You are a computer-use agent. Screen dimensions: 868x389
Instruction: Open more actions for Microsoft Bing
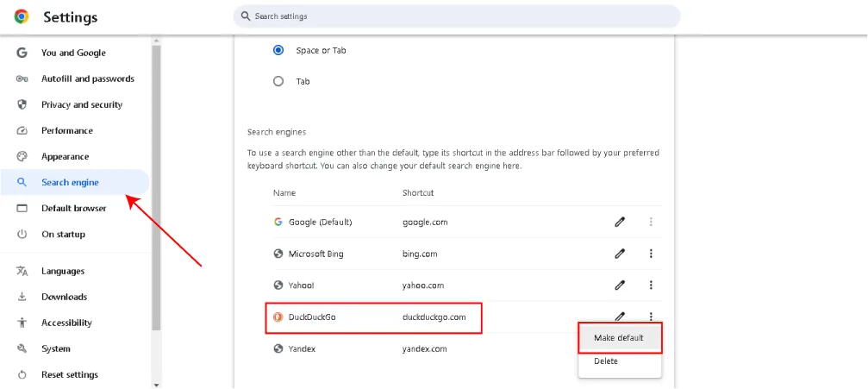coord(651,254)
